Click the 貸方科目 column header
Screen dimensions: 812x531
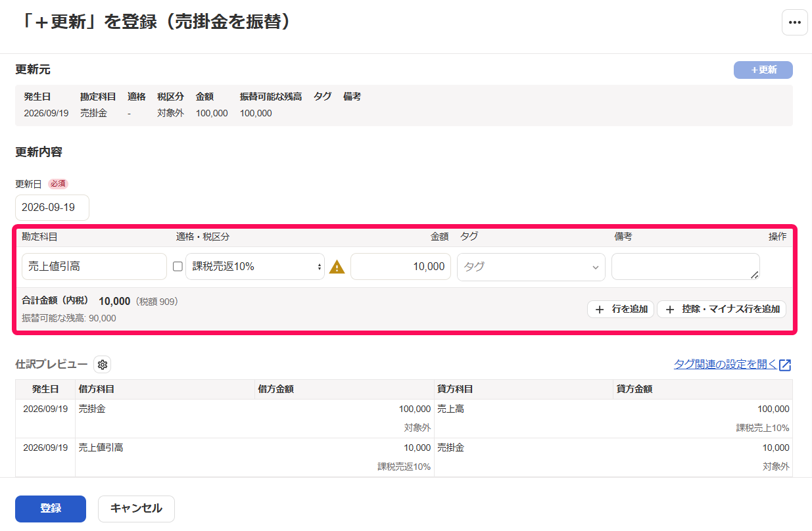click(x=455, y=389)
